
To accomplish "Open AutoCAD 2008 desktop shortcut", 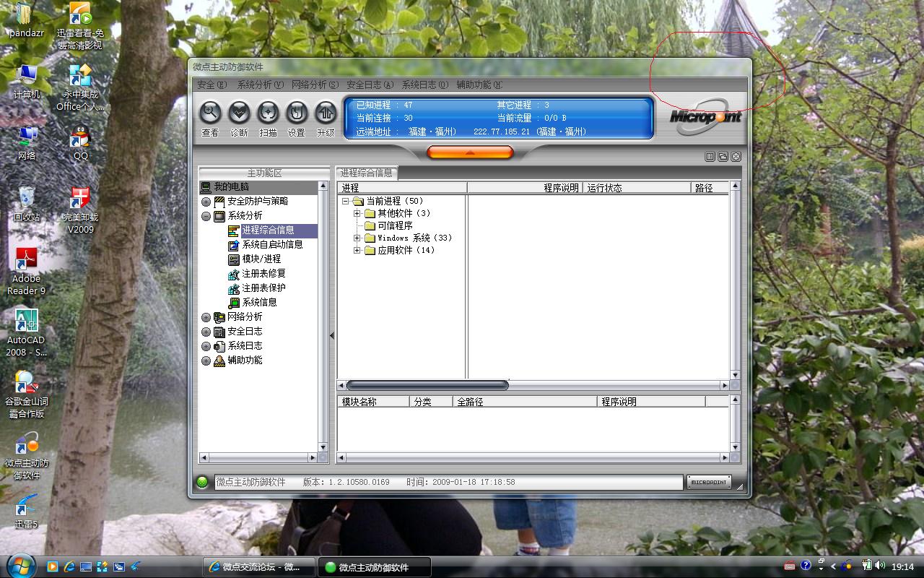I will click(x=27, y=333).
